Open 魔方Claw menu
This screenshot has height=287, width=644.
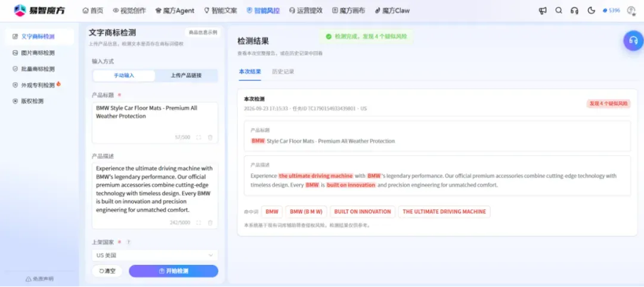(392, 11)
